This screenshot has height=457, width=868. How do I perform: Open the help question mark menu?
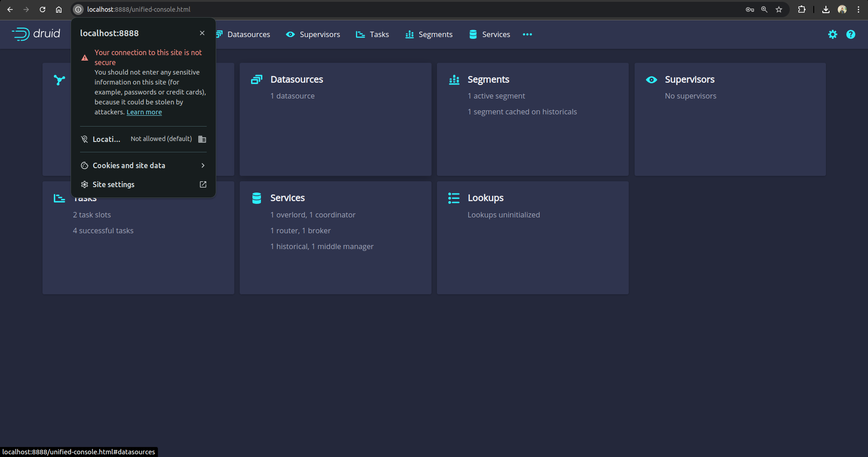point(850,34)
